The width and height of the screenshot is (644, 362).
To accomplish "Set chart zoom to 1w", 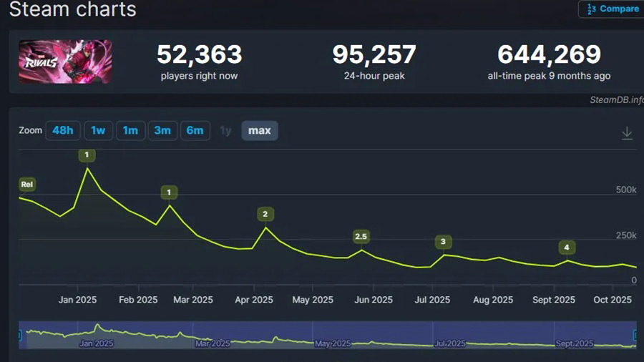I will (98, 130).
